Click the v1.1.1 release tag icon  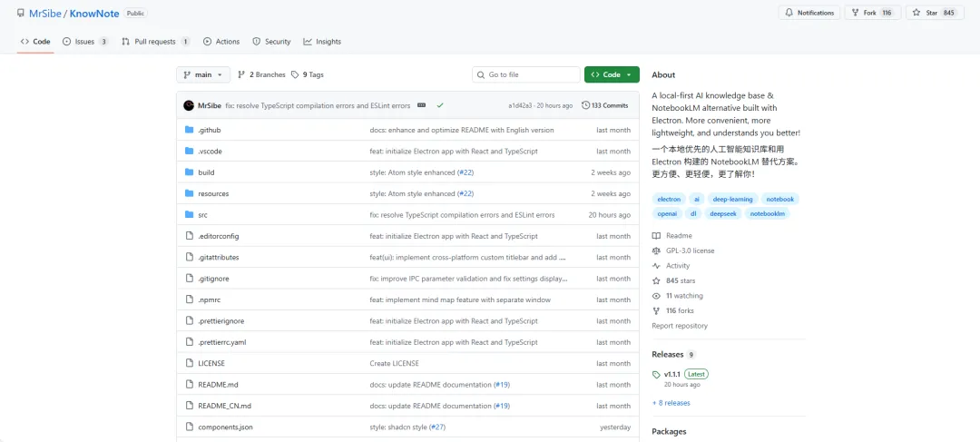[656, 375]
